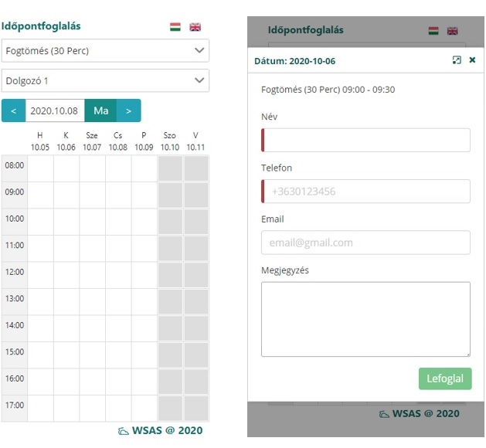
Task: Click the 2020.10.08 date field
Action: pos(55,110)
